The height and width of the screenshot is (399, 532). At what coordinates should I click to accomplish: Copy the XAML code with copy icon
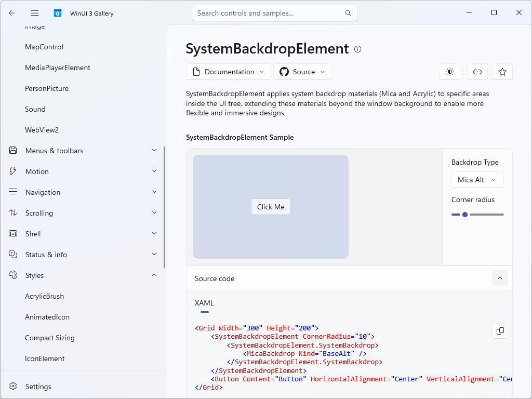click(500, 331)
